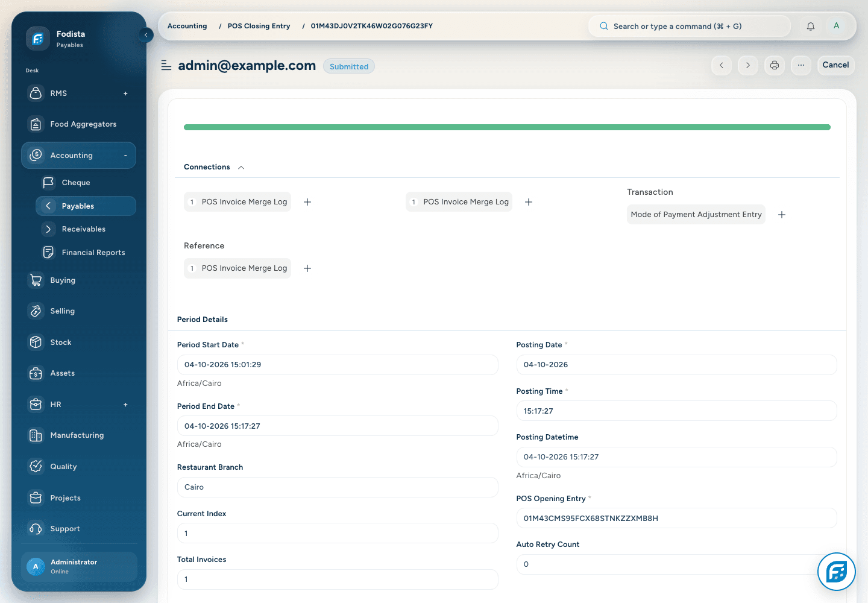Print this document
Screen dimensions: 868x603
tap(775, 65)
